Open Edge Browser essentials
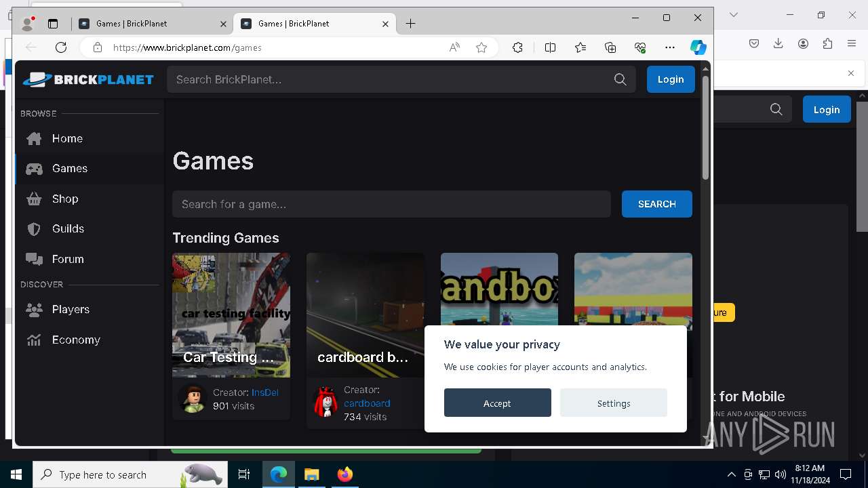The image size is (868, 488). pos(640,47)
